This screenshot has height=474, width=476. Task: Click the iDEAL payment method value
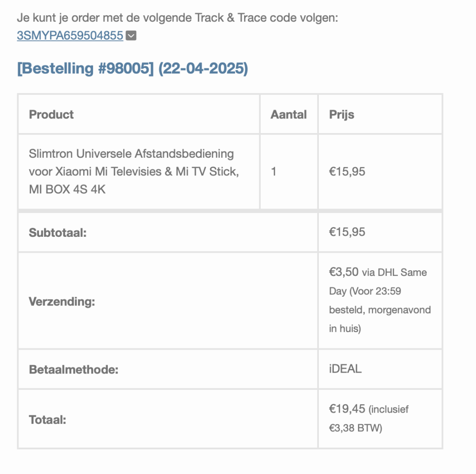click(345, 369)
